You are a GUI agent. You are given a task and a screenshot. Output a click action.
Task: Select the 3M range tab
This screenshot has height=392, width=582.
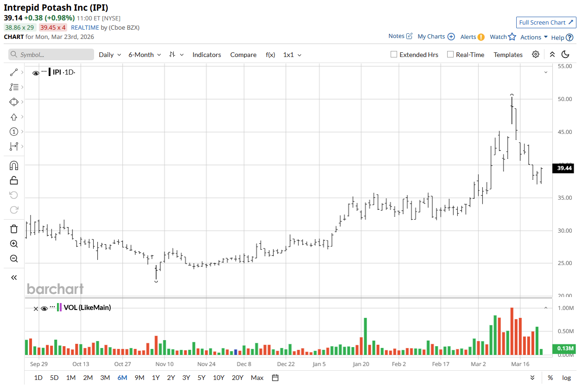[105, 378]
